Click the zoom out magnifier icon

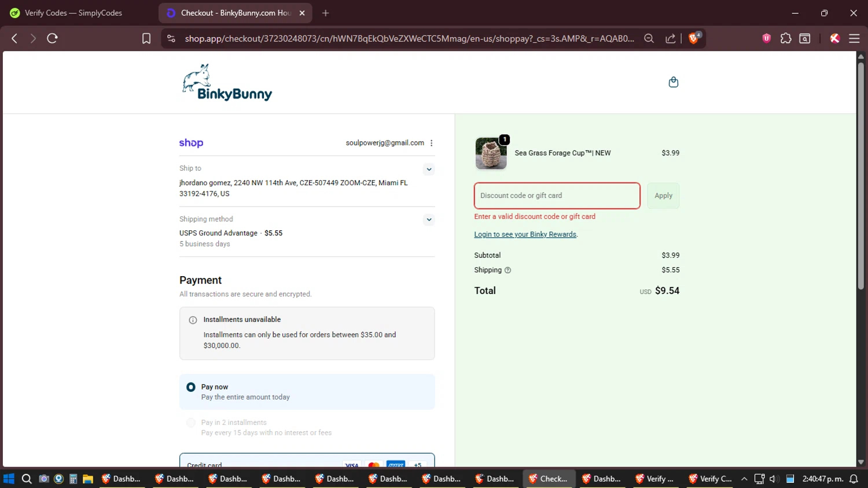click(649, 38)
